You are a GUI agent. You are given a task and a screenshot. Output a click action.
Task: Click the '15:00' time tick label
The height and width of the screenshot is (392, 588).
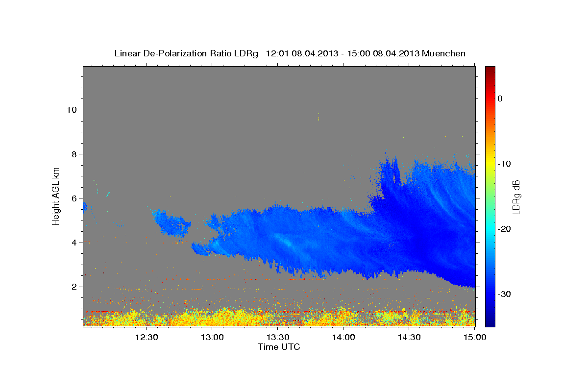click(474, 337)
